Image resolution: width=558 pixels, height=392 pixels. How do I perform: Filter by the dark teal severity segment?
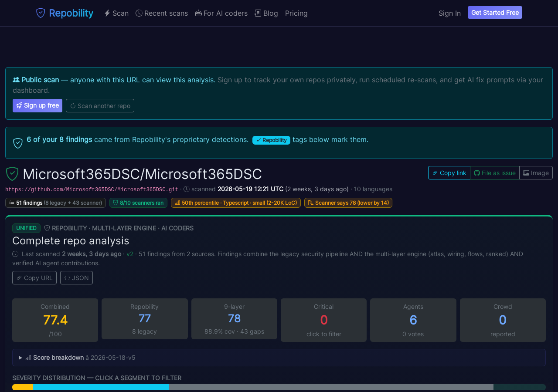click(x=520, y=387)
